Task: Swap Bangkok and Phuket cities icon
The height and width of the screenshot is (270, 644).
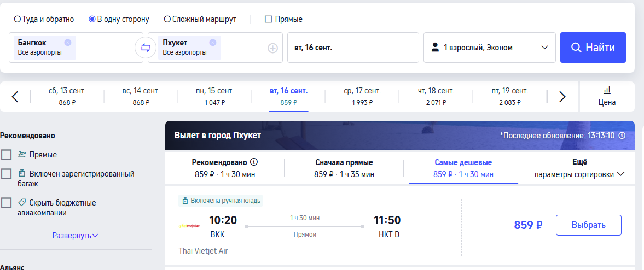Action: pos(146,48)
